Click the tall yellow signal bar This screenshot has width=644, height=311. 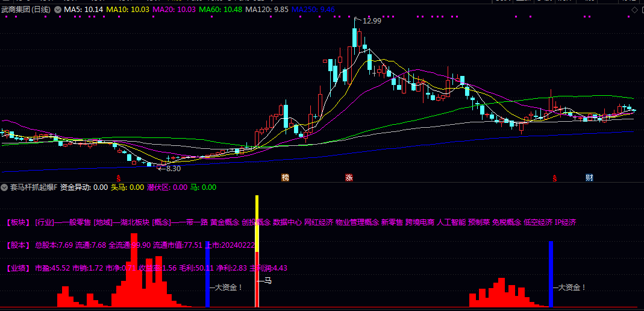(257, 224)
